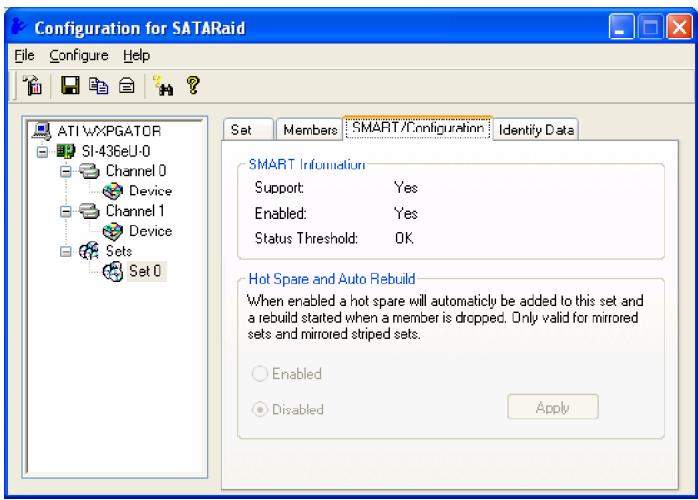Click the Yes value beside Support

coord(406,187)
